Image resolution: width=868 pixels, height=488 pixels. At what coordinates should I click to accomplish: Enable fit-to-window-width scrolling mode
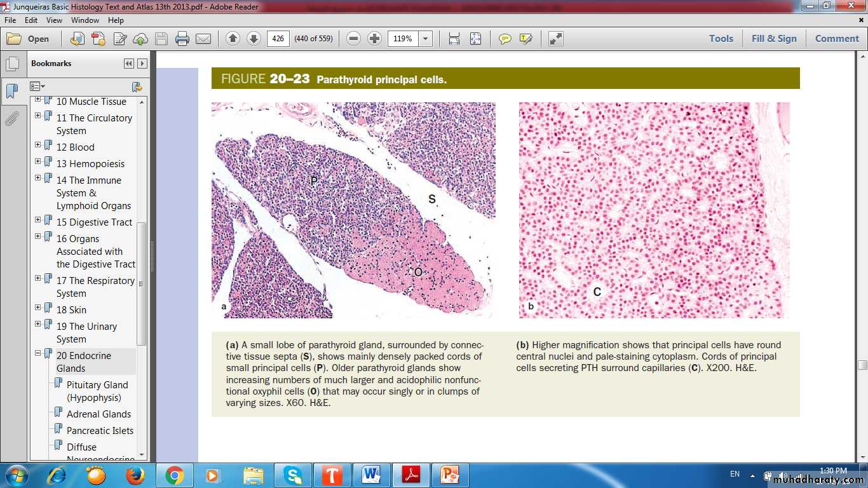coord(454,39)
